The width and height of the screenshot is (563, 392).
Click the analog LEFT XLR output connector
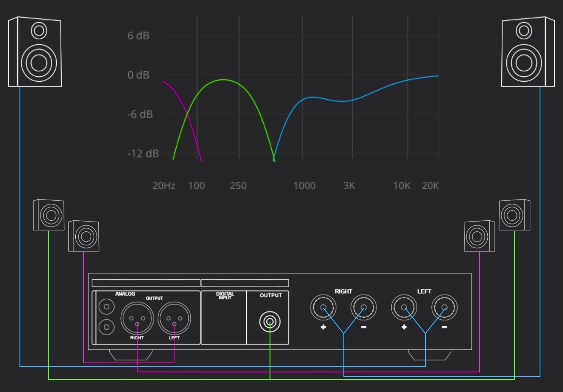(x=174, y=318)
